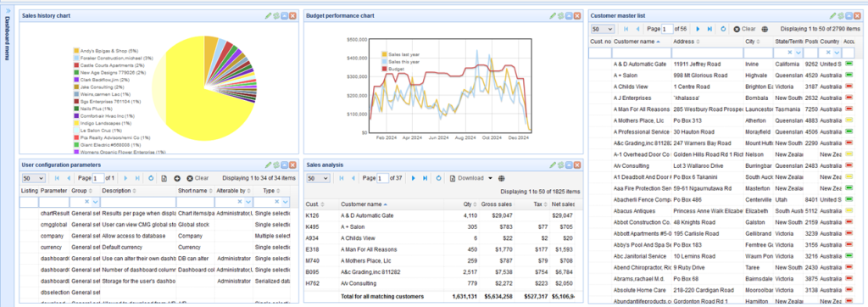Viewport: 868px width, 307px height.
Task: Select the chartResult parameter row
Action: [155, 214]
